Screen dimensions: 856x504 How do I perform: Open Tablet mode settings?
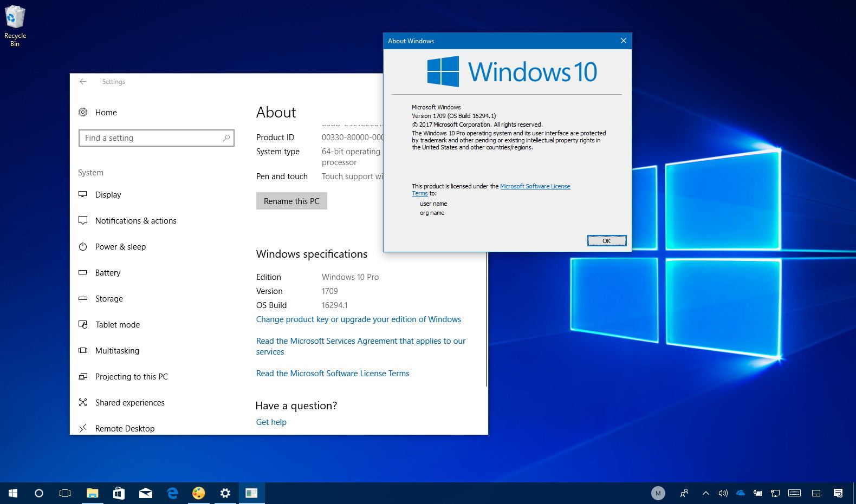click(117, 325)
